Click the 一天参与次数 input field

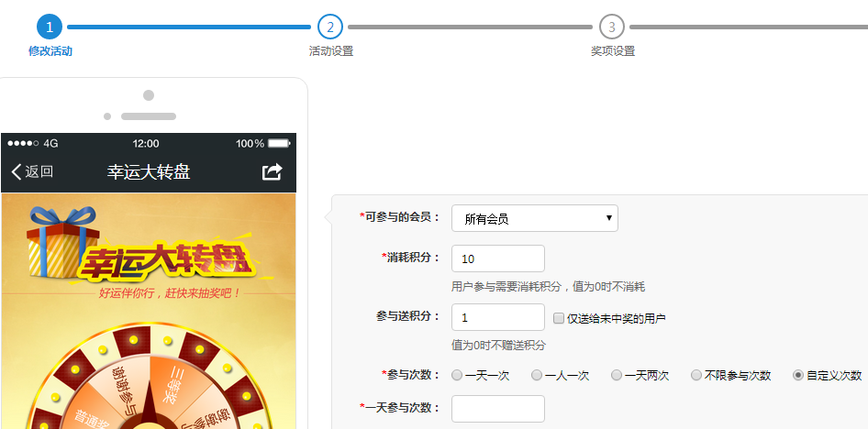498,409
